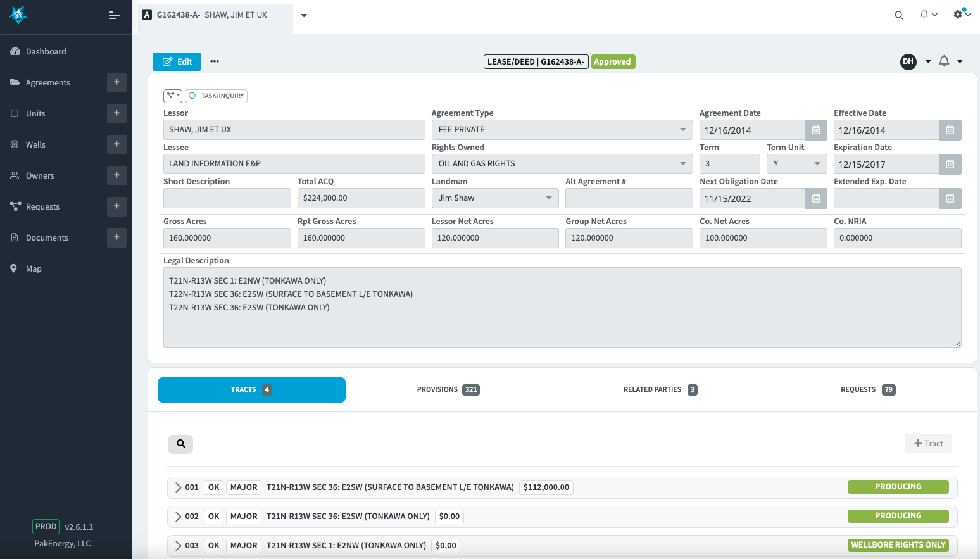Open settings via the gear icon
Viewport: 980px width, 559px height.
957,14
